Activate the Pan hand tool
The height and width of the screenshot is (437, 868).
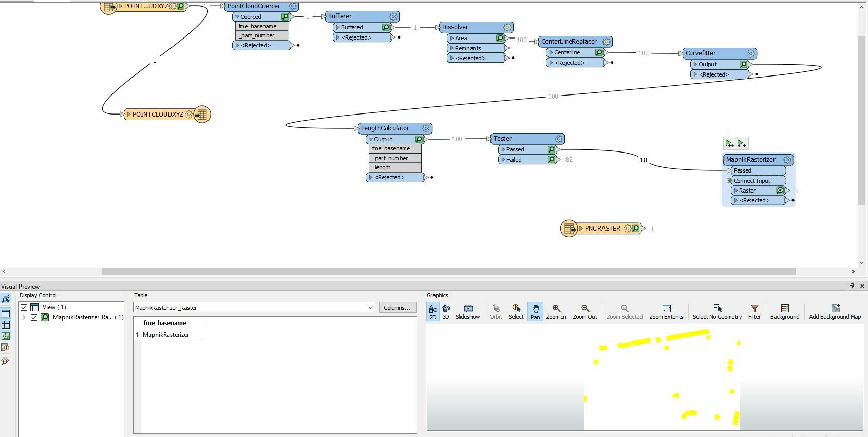(x=535, y=311)
